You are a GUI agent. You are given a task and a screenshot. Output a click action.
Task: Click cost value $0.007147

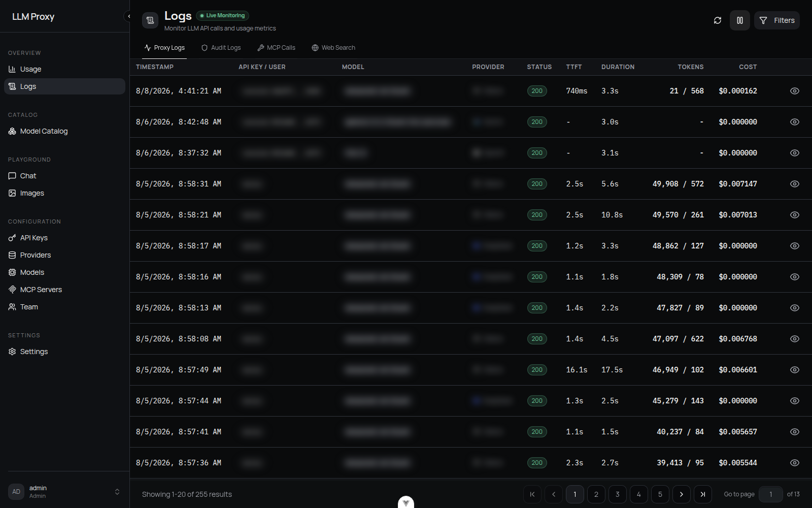738,184
